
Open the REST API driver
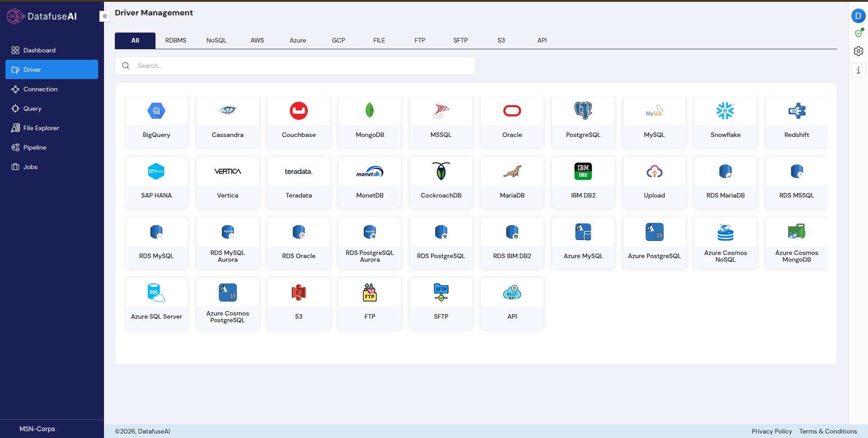(x=512, y=304)
